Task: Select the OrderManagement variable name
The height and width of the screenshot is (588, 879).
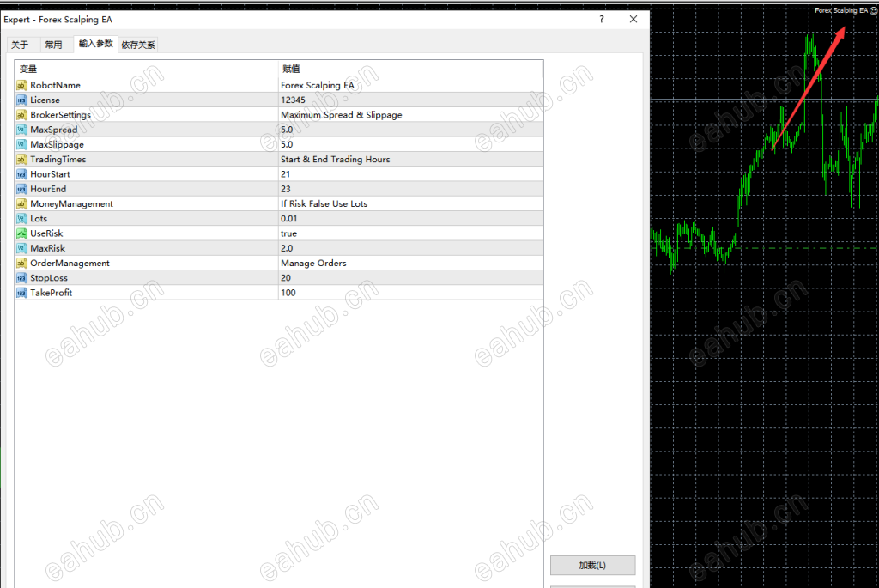Action: [70, 263]
